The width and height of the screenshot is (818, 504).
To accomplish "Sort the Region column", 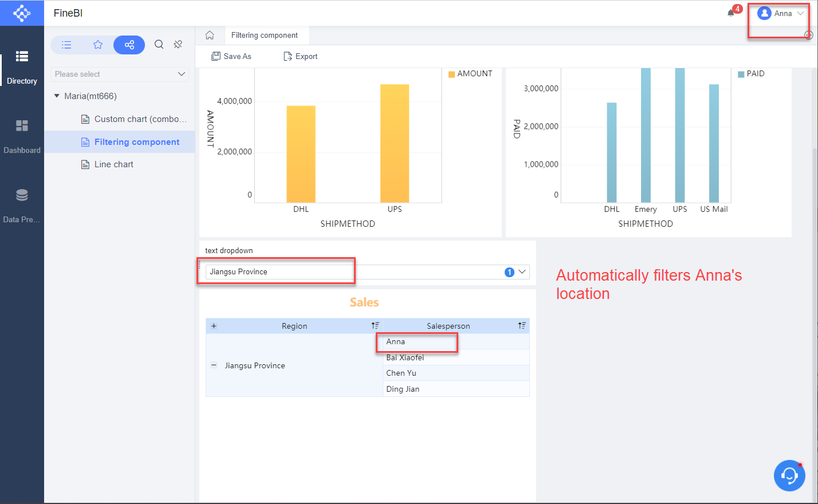I will tap(375, 325).
